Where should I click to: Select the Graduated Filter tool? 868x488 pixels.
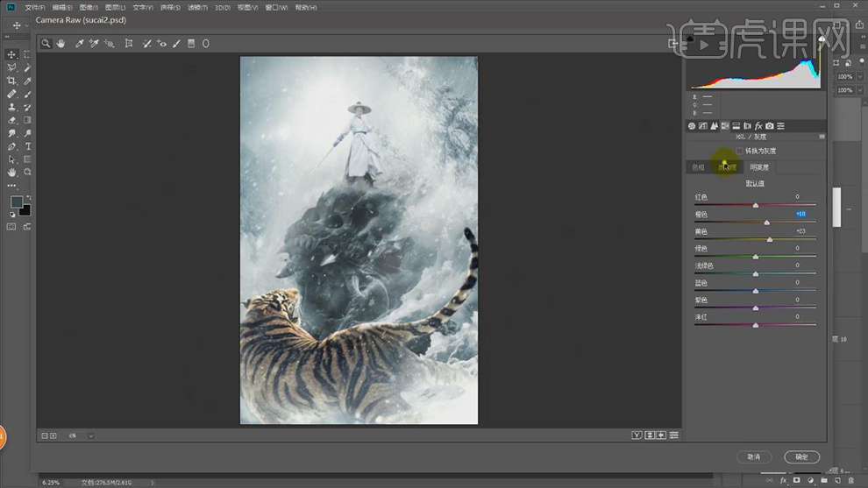pyautogui.click(x=191, y=43)
